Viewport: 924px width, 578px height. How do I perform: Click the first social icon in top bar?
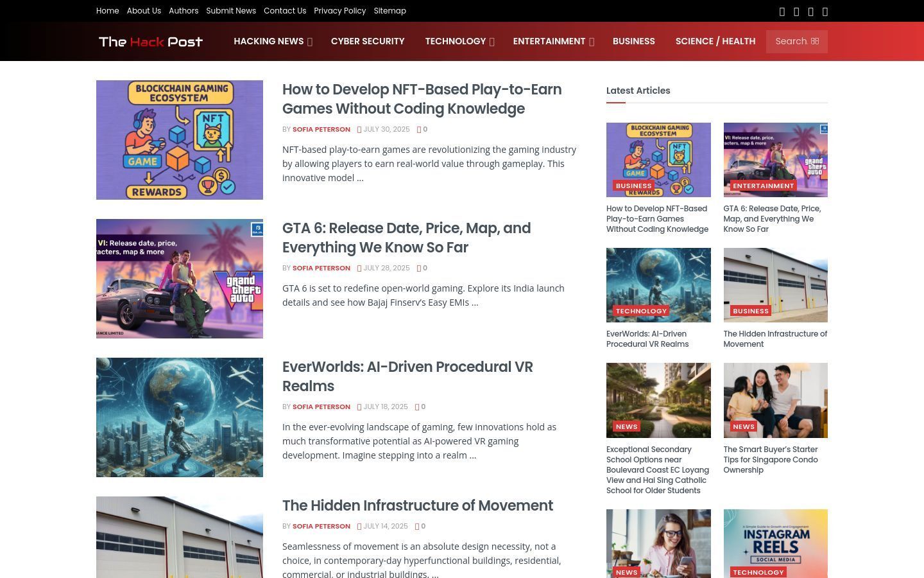point(782,12)
